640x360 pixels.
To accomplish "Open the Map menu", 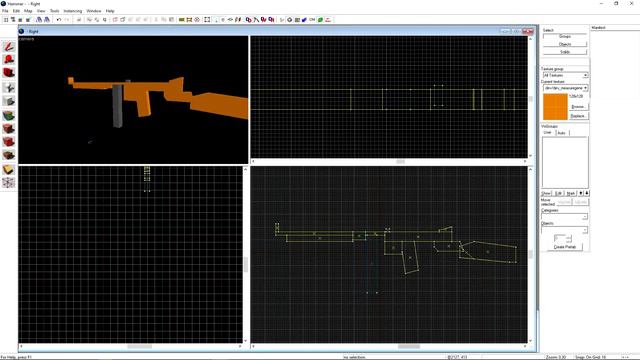I will click(28, 11).
